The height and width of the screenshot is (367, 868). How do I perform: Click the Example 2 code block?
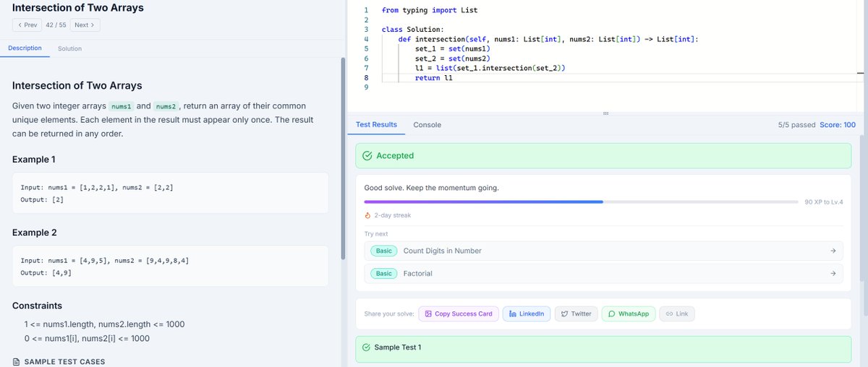170,267
